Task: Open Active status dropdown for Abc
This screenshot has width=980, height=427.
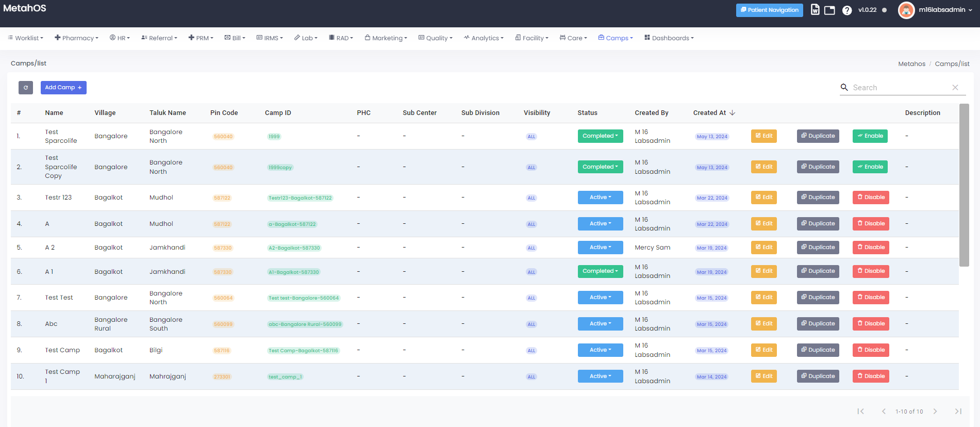Action: tap(601, 324)
